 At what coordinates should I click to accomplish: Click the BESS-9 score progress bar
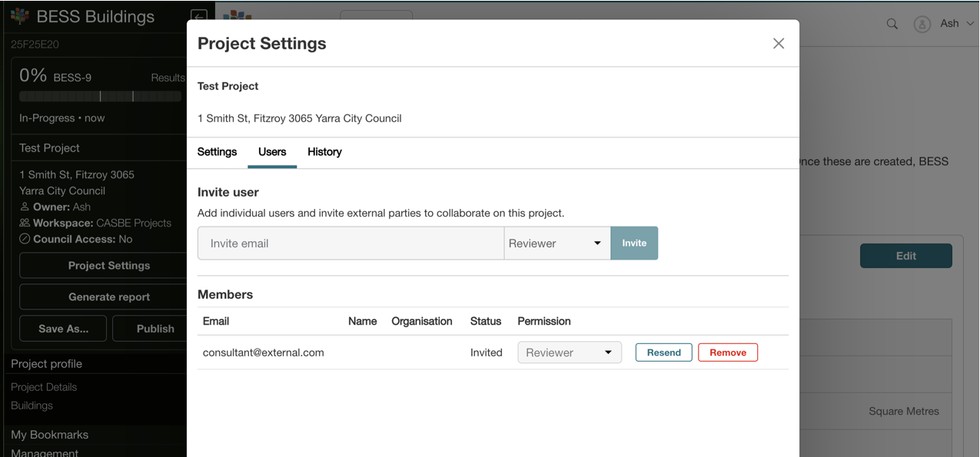point(100,97)
